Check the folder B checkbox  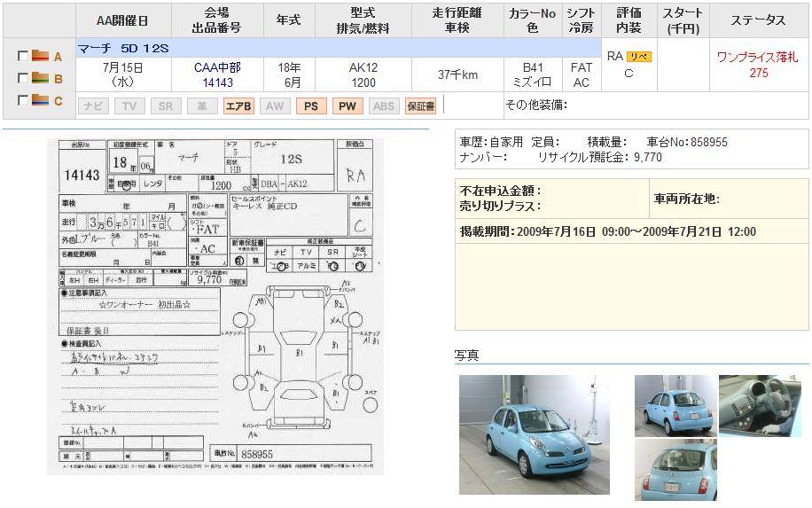[23, 78]
